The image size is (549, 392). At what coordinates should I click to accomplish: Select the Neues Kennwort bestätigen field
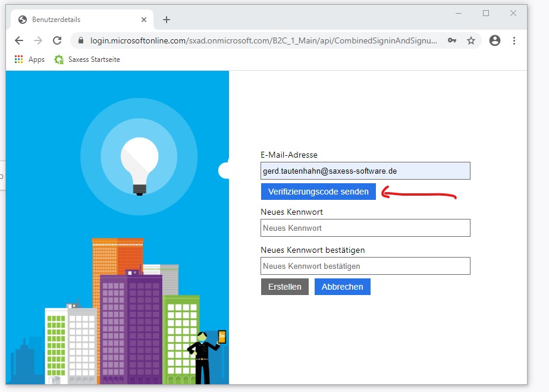[365, 266]
